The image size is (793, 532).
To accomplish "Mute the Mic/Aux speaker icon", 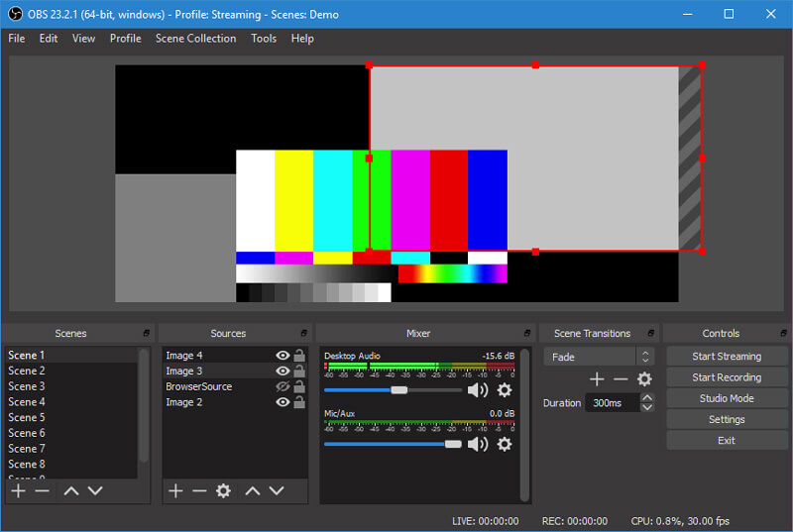I will point(478,444).
